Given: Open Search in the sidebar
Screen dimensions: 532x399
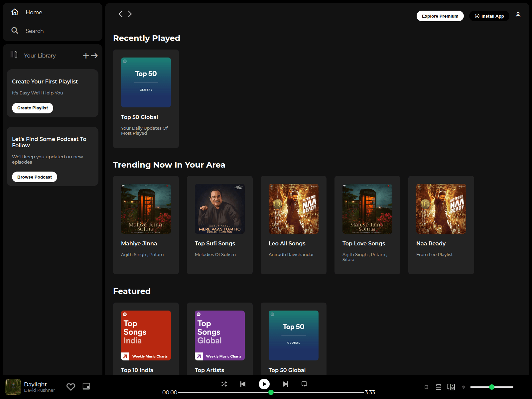Looking at the screenshot, I should [35, 31].
